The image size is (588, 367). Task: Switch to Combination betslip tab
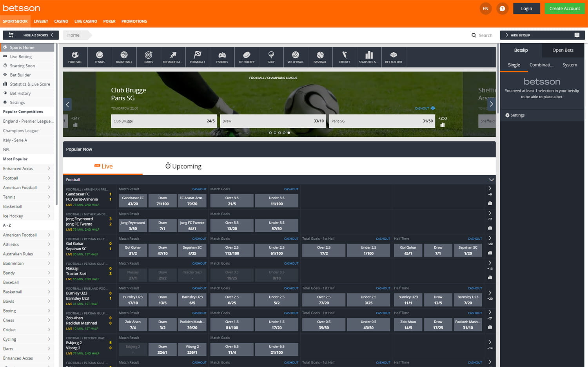541,65
